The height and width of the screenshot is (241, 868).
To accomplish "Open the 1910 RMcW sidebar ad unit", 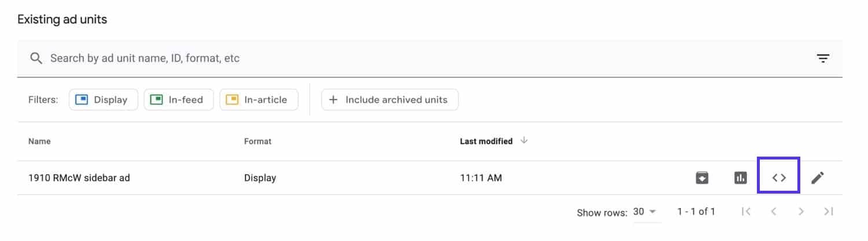I will click(x=79, y=178).
